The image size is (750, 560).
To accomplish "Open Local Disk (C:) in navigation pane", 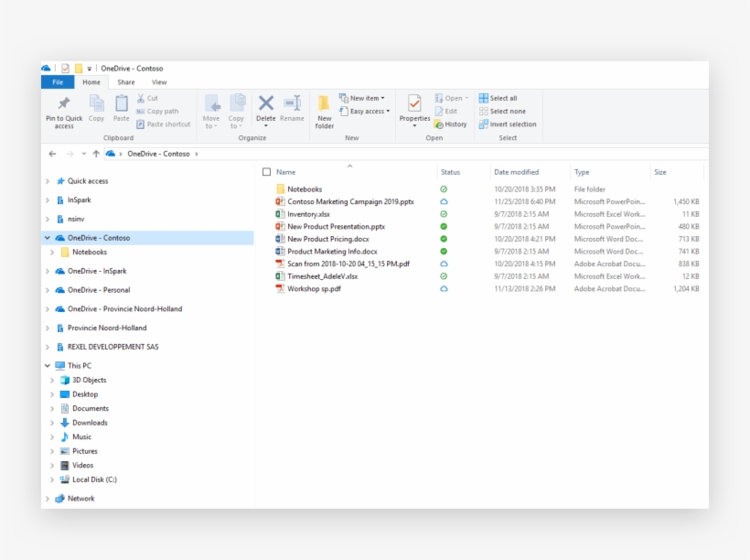I will tap(94, 479).
